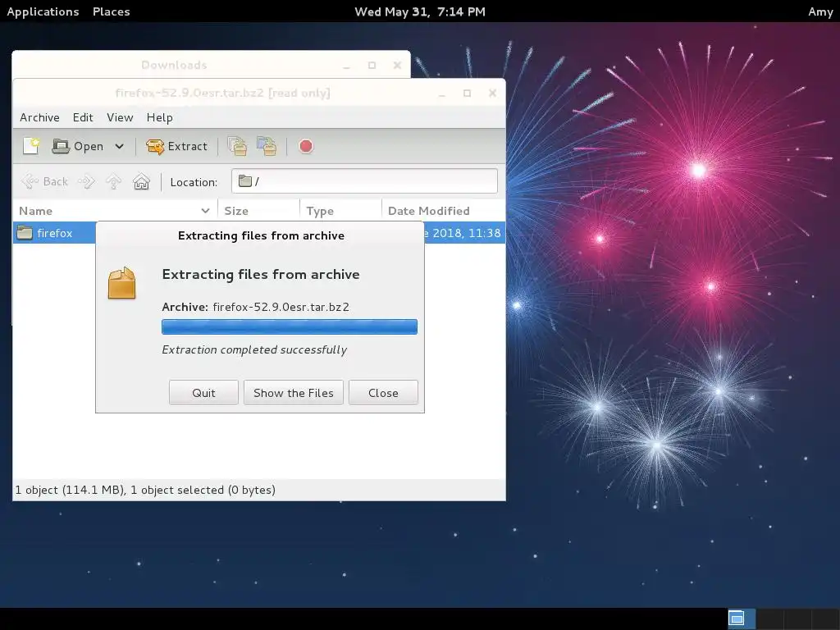Viewport: 840px width, 630px height.
Task: Click the Extract toolbar button
Action: (x=177, y=146)
